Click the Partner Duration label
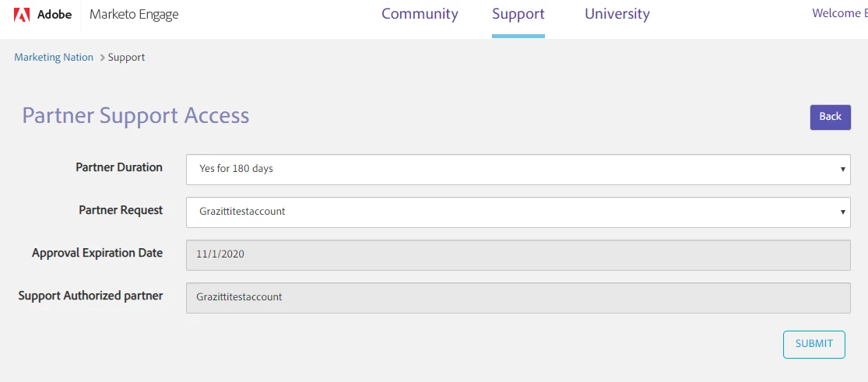The width and height of the screenshot is (868, 382). 119,167
